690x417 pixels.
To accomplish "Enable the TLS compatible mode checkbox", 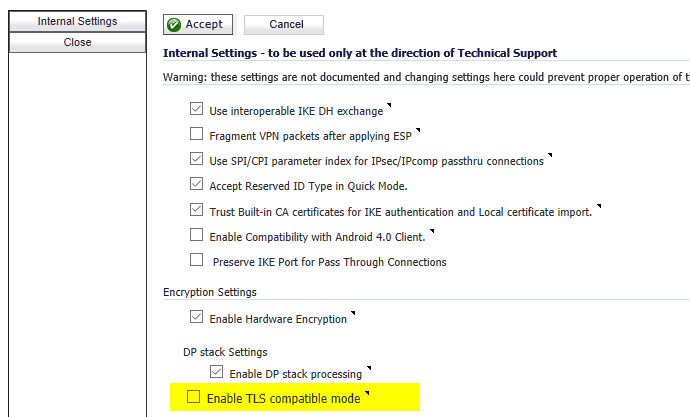I will coord(194,396).
